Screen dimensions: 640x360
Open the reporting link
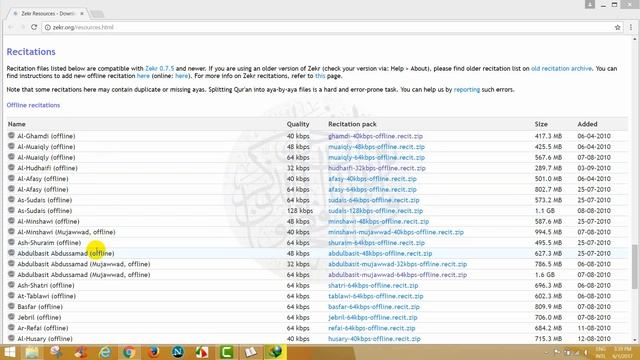(x=467, y=89)
